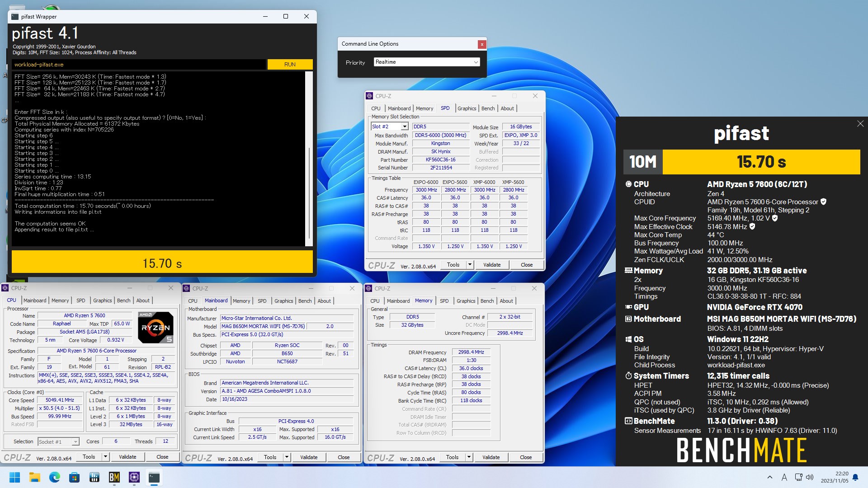Open the CPU-Z taskbar icon
This screenshot has width=868, height=488.
tap(134, 477)
